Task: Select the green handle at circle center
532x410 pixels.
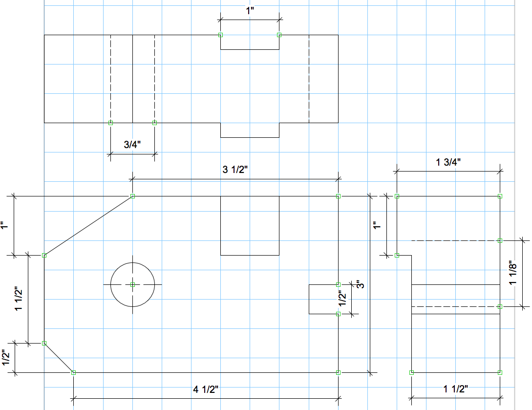Action: pyautogui.click(x=132, y=284)
